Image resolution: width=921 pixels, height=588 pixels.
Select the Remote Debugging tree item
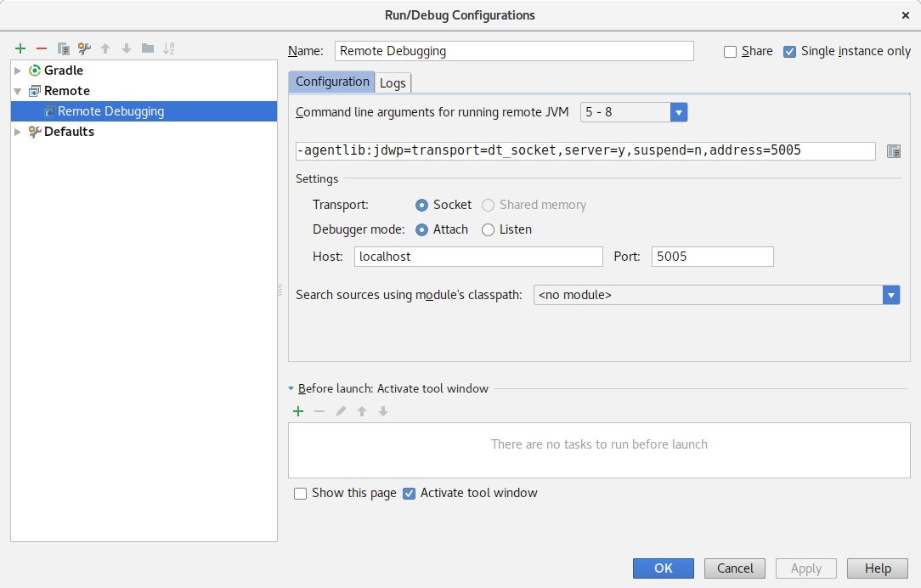(x=110, y=111)
